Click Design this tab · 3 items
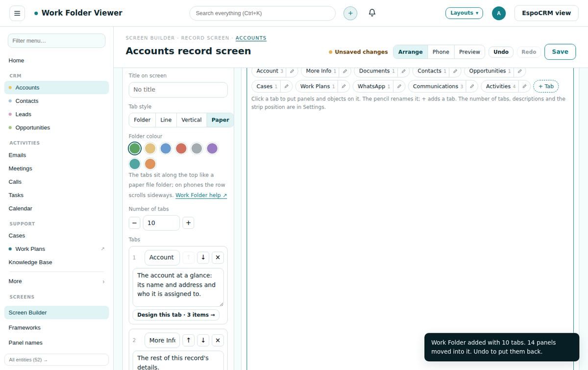Viewport: 588px width, 370px height. pos(176,315)
